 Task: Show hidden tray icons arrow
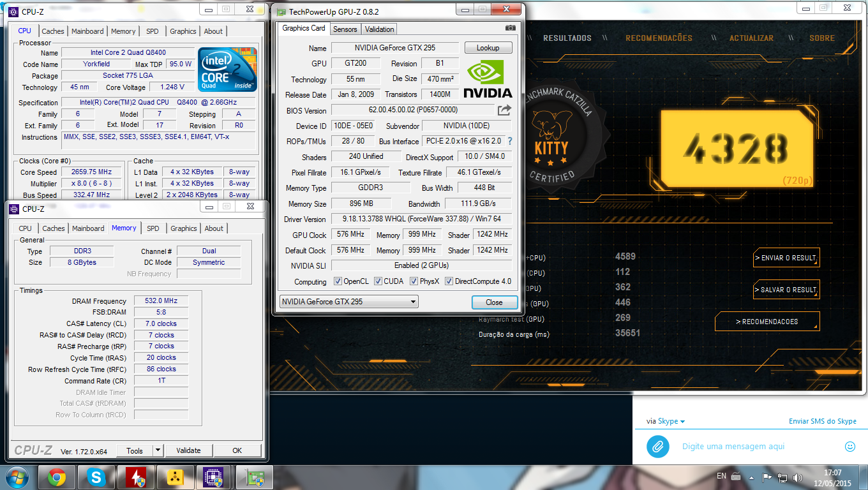click(752, 477)
